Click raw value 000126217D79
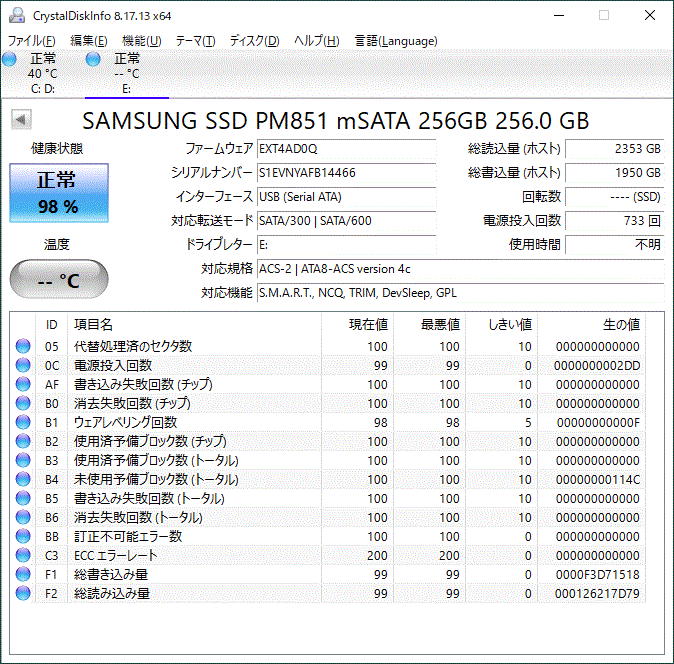The image size is (674, 664). tap(597, 594)
